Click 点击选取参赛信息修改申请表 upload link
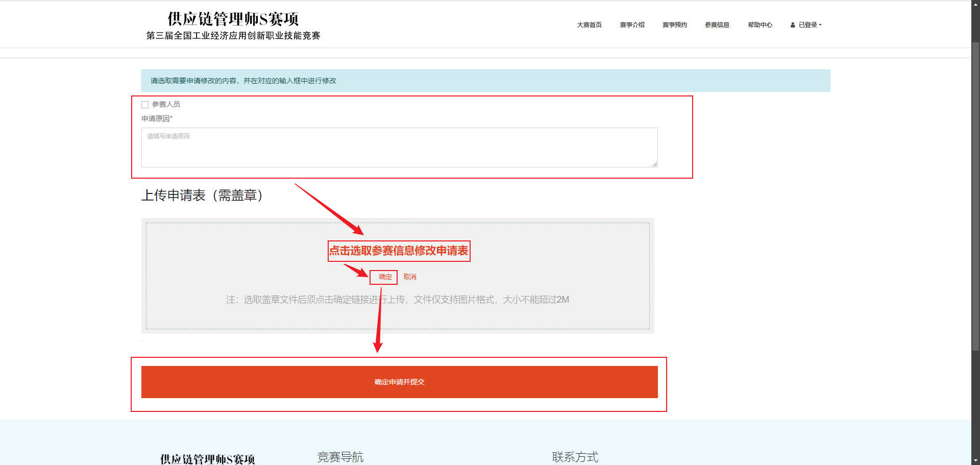980x465 pixels. tap(399, 251)
